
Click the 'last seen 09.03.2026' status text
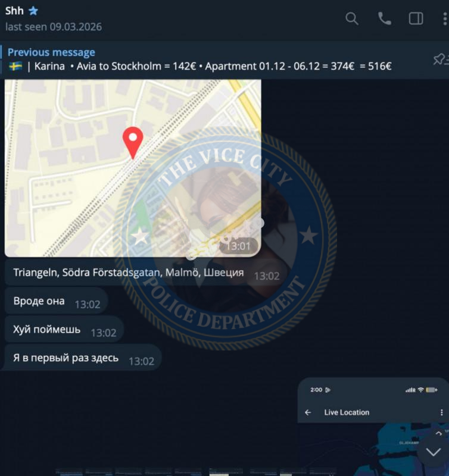(54, 27)
